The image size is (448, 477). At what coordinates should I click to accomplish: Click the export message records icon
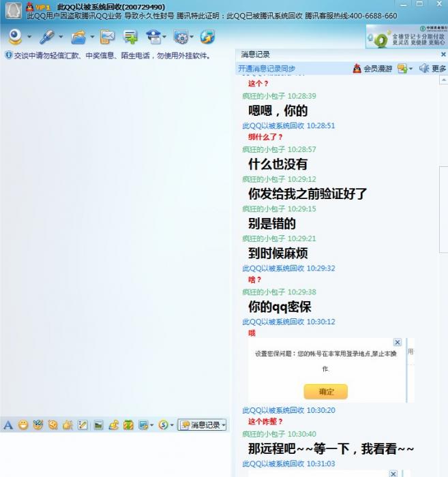point(402,69)
